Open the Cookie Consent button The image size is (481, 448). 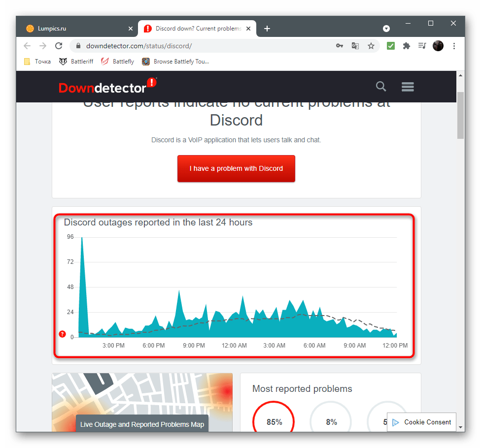[x=421, y=422]
